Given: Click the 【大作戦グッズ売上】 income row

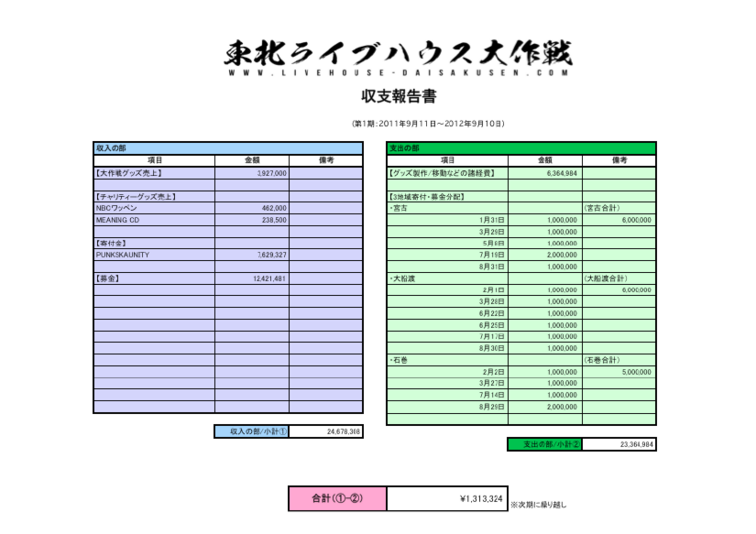Looking at the screenshot, I should point(154,172).
